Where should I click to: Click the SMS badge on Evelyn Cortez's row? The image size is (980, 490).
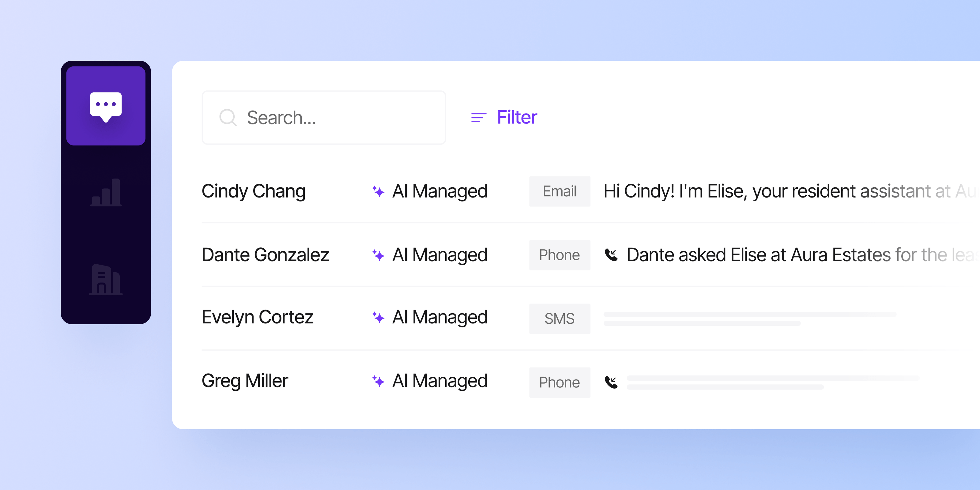559,318
